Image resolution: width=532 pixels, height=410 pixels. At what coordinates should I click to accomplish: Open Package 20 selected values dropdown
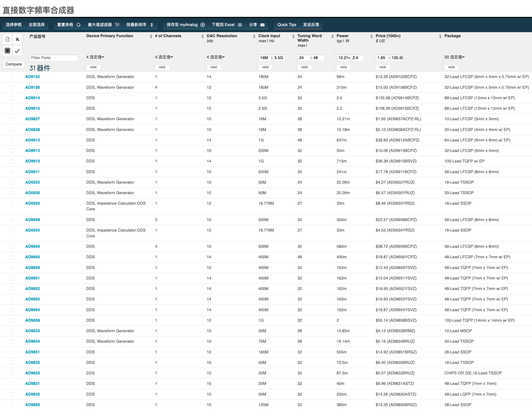click(454, 57)
